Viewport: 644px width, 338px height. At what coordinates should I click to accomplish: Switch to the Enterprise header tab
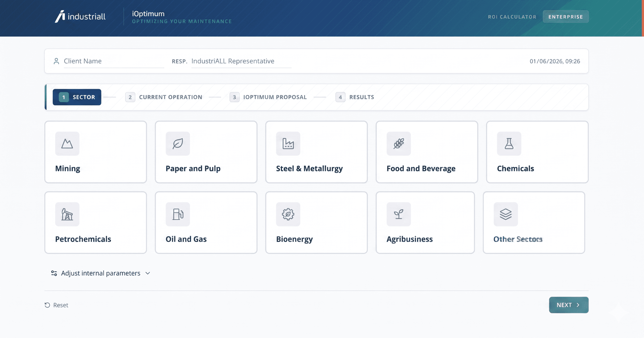566,17
